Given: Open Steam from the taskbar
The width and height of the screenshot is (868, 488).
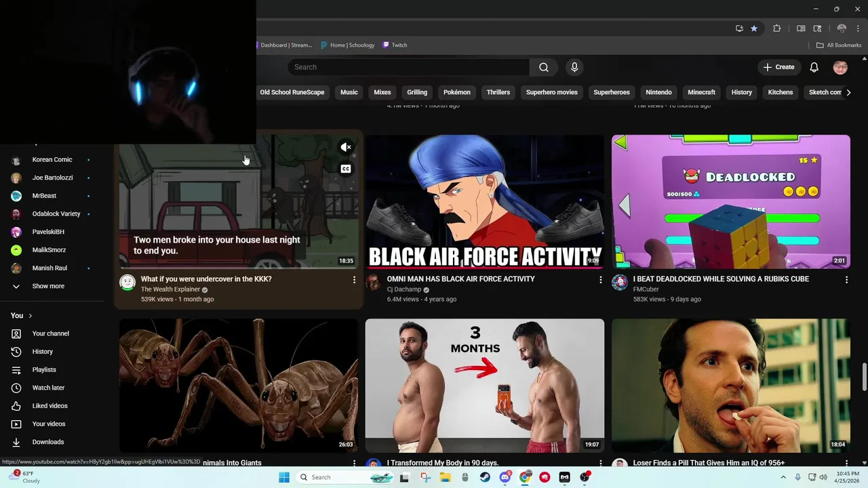Looking at the screenshot, I should [x=485, y=477].
